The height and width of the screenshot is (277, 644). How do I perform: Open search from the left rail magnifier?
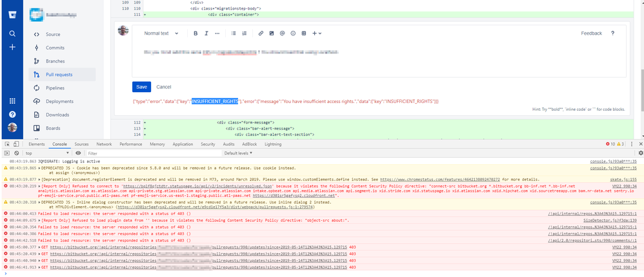pos(12,33)
